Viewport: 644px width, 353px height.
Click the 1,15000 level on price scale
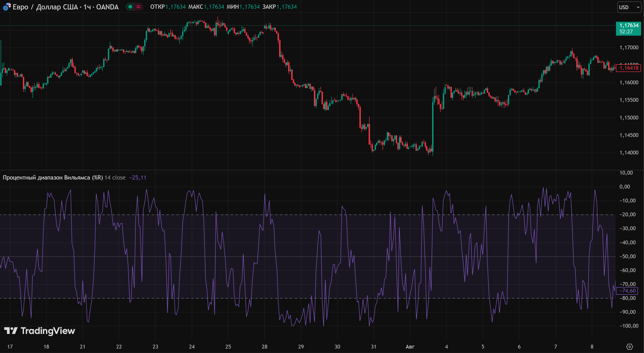coord(629,117)
